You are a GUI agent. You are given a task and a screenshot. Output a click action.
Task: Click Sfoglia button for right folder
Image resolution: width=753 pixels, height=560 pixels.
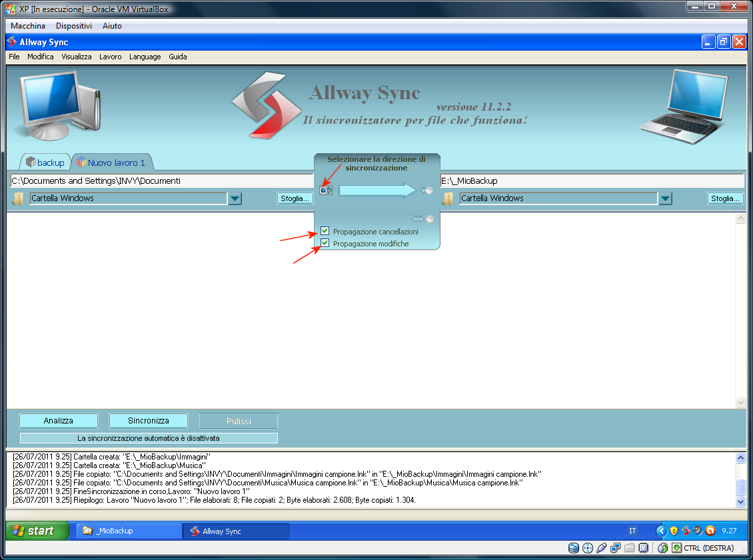pyautogui.click(x=725, y=198)
